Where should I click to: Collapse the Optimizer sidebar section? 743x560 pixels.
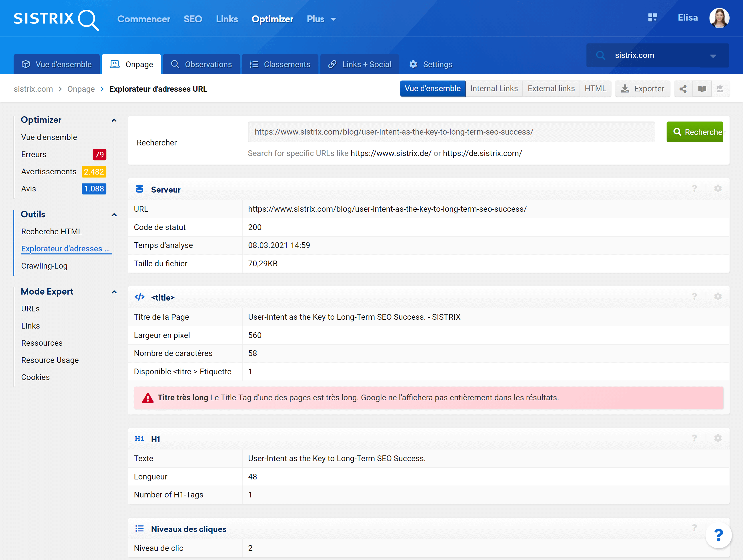114,120
